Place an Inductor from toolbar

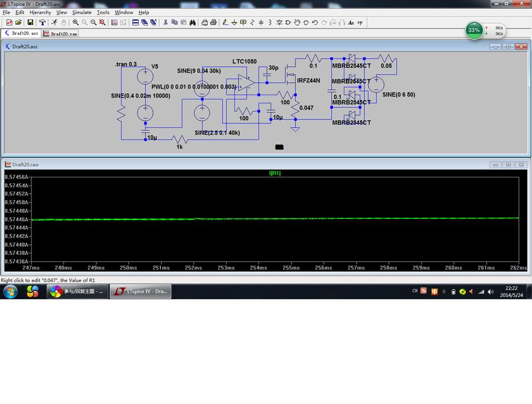click(270, 22)
